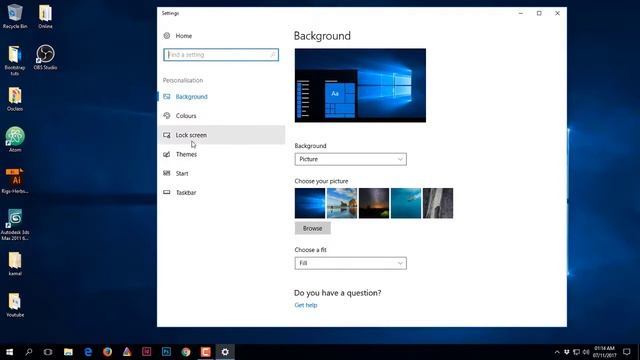The image size is (640, 360).
Task: Open the Online folder on the desktop
Action: pos(45,17)
